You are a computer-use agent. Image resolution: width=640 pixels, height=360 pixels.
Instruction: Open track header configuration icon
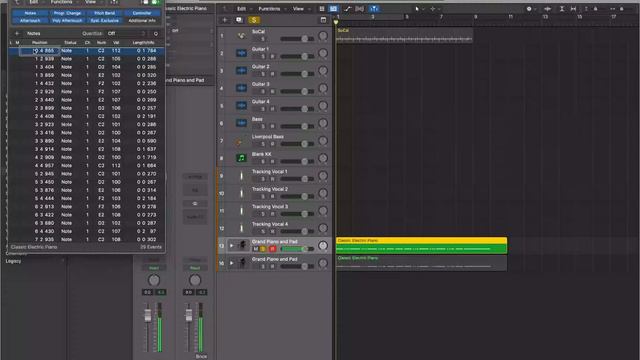click(323, 20)
